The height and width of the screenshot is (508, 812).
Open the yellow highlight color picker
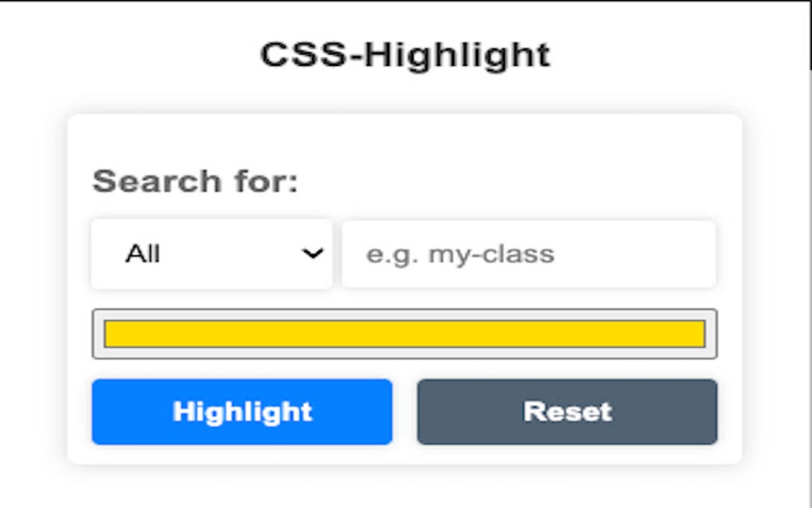(x=404, y=334)
